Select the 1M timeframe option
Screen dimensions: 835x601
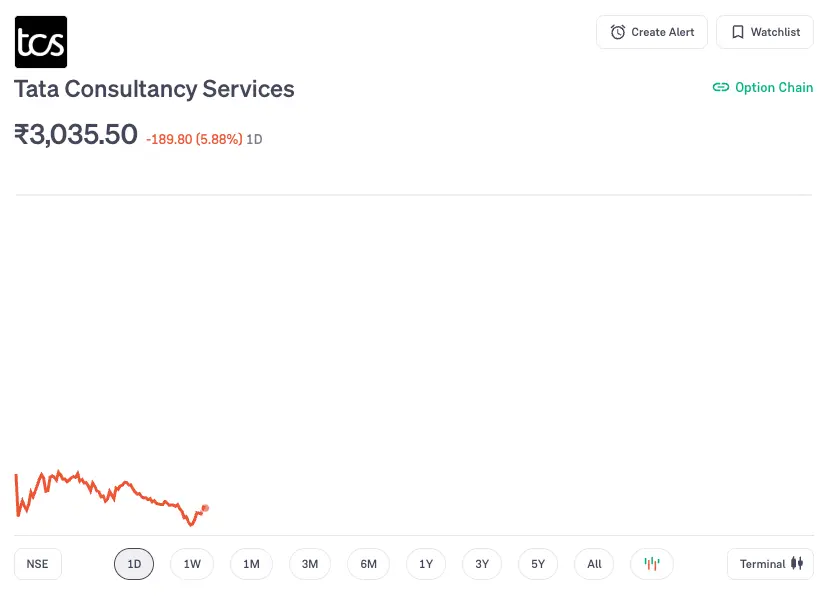click(251, 564)
